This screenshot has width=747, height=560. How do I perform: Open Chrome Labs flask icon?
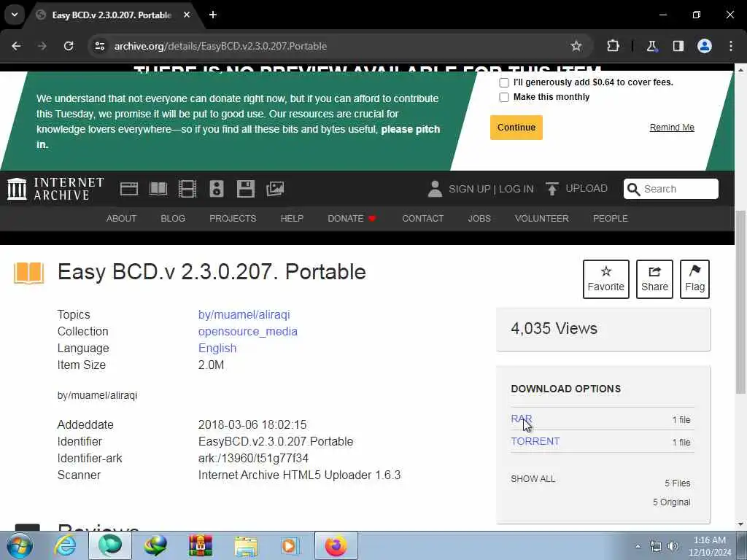click(x=651, y=46)
